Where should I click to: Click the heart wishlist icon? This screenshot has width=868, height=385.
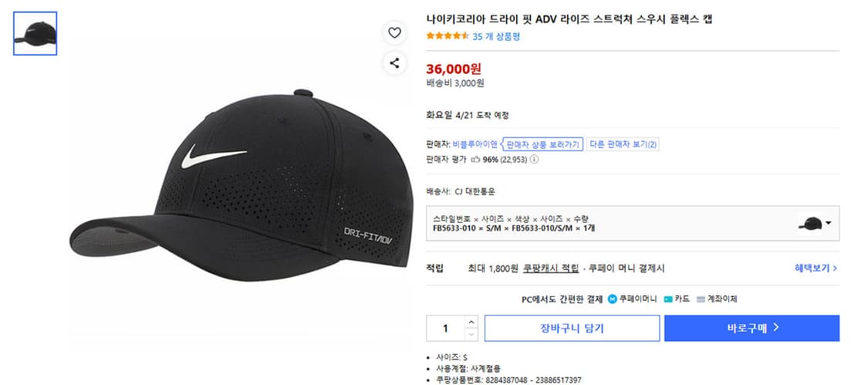pyautogui.click(x=394, y=32)
